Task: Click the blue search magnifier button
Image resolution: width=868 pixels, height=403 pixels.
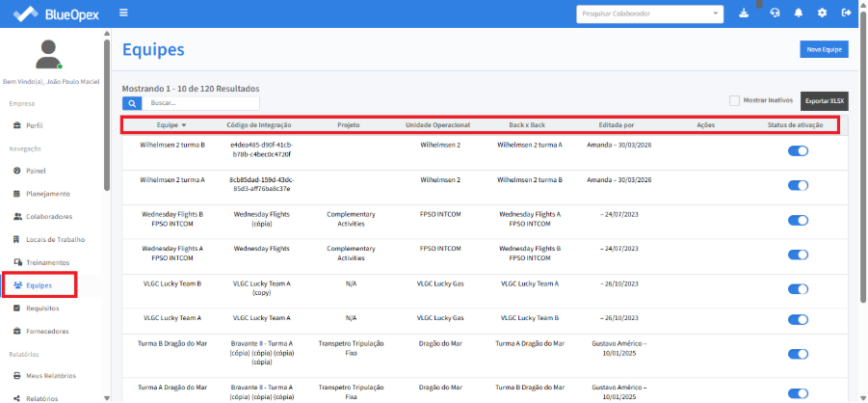Action: coord(132,103)
